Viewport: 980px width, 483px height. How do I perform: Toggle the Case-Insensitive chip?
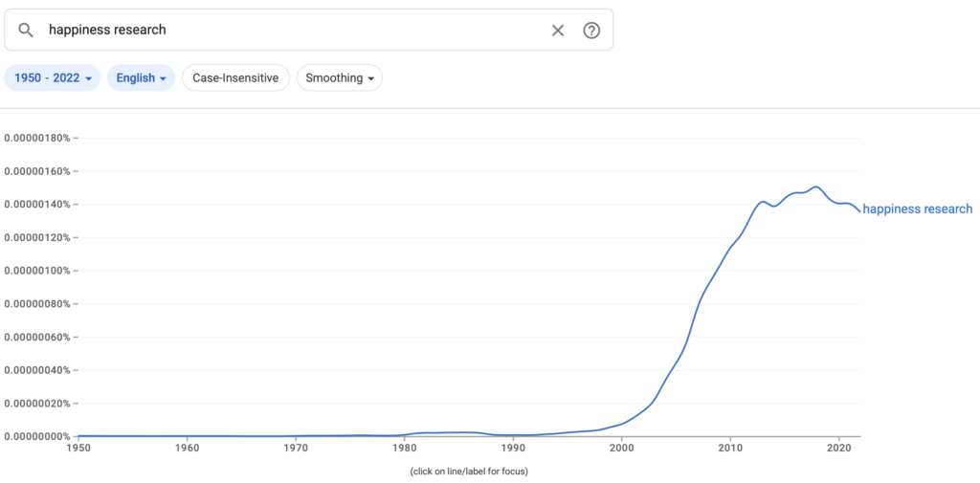click(235, 77)
